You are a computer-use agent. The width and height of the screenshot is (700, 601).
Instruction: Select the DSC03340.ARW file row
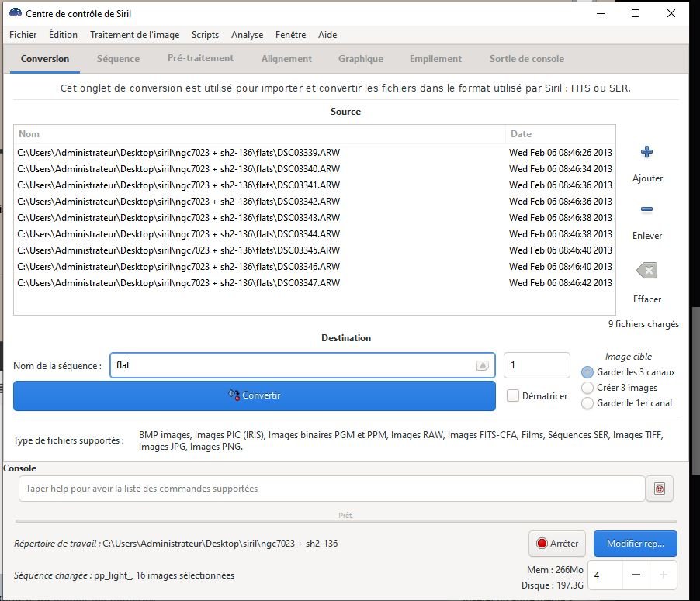click(314, 169)
